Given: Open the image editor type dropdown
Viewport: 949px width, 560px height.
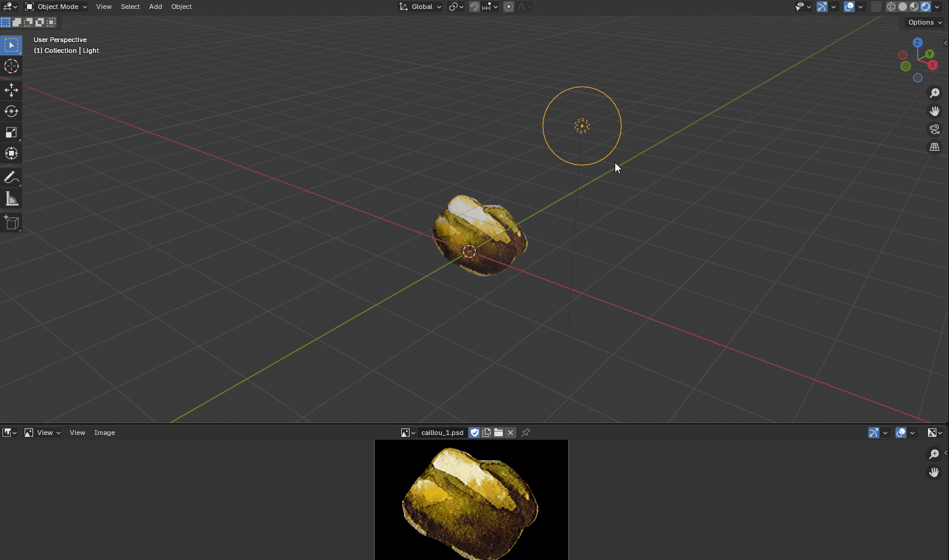Looking at the screenshot, I should coord(10,433).
